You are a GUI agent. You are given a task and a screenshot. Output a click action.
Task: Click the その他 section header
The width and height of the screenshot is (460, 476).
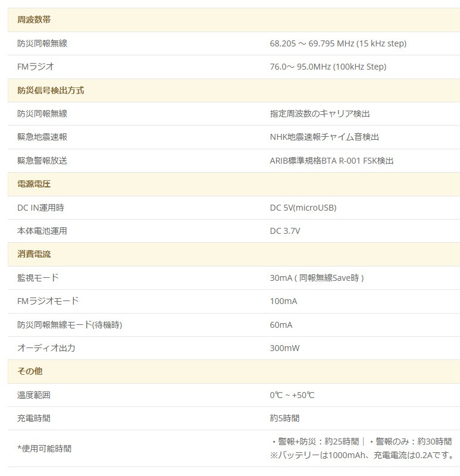(x=30, y=371)
